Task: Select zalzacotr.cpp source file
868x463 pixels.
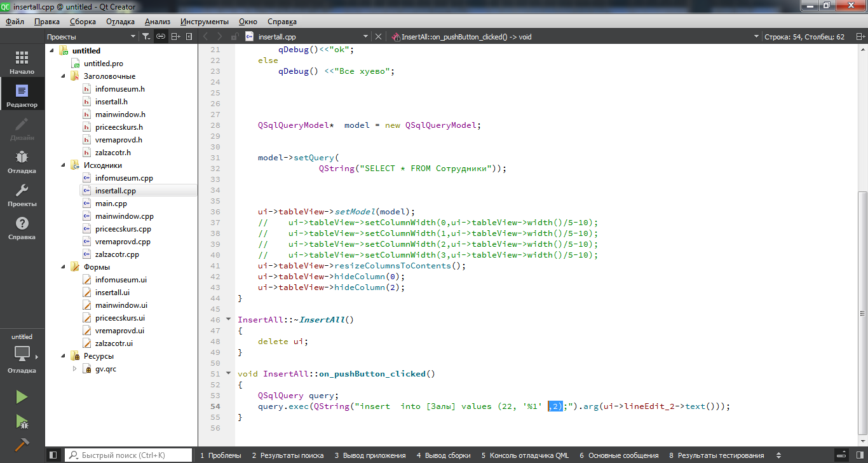Action: [117, 254]
